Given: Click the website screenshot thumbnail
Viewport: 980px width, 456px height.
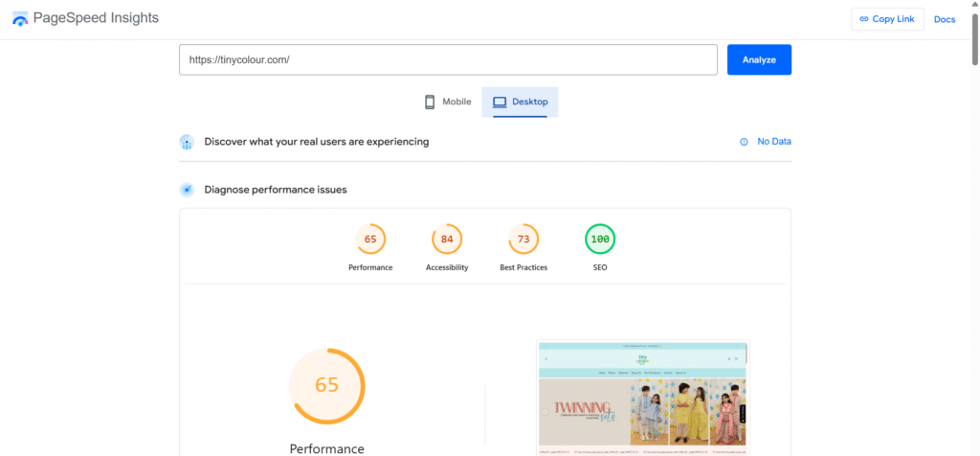Looking at the screenshot, I should pos(642,397).
